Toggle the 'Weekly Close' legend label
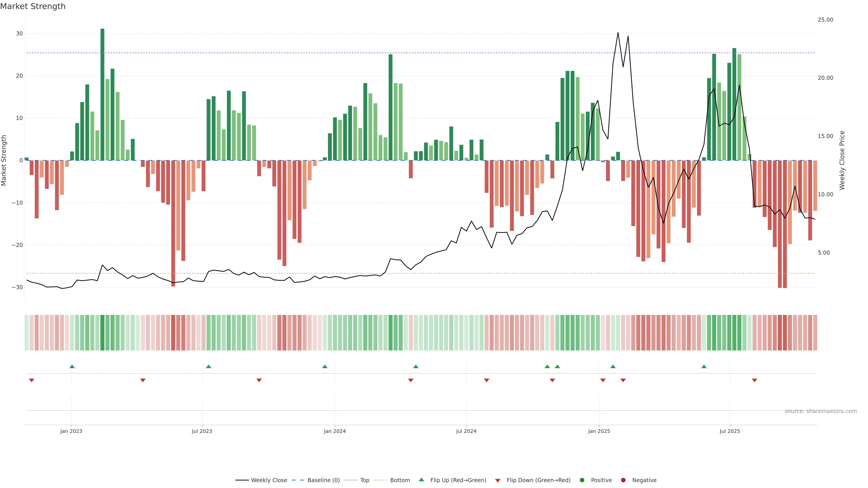 (x=269, y=480)
